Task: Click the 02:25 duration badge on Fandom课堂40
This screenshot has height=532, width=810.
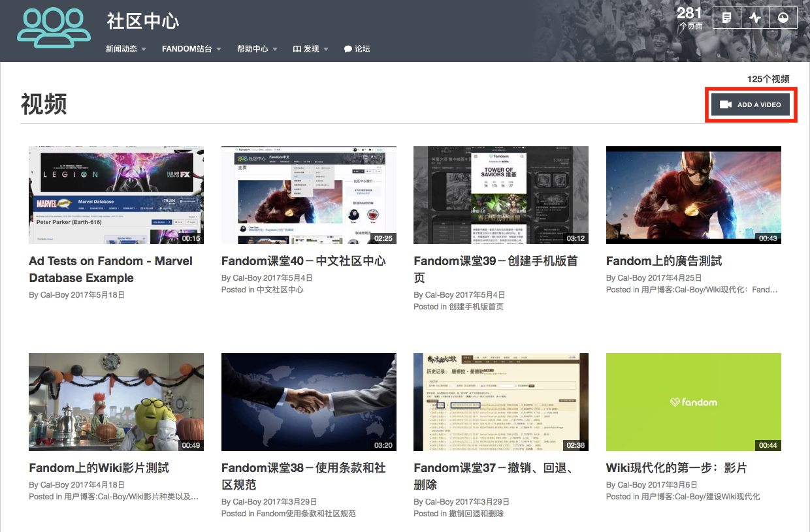Action: click(383, 238)
